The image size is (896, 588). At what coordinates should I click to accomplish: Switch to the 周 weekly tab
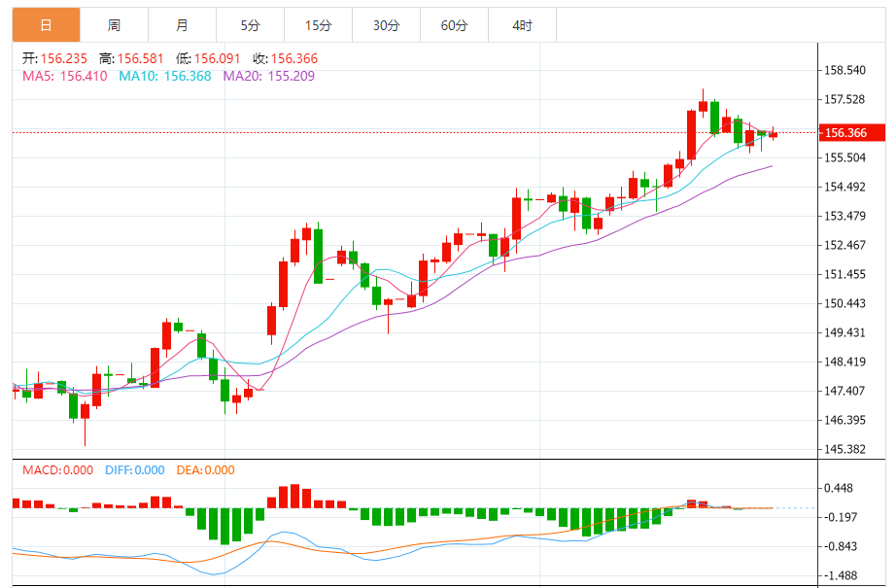click(115, 25)
